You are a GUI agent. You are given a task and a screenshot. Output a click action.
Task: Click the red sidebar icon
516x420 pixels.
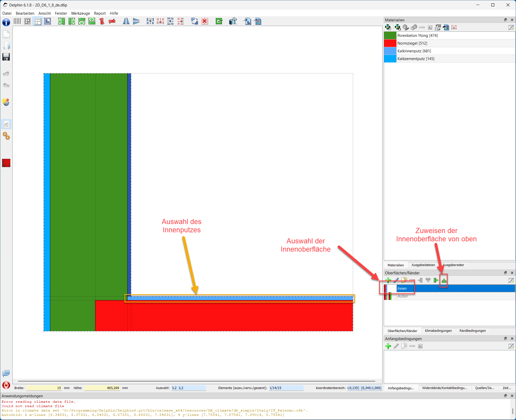coord(6,163)
